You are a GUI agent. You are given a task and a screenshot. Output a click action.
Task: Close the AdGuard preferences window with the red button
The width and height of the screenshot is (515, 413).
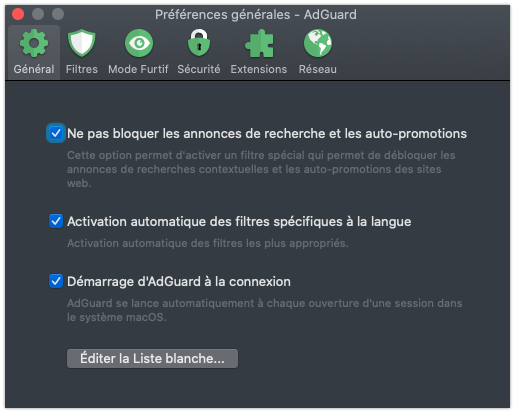18,14
